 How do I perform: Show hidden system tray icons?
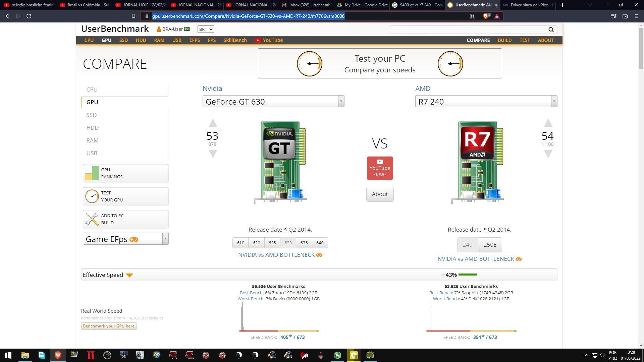(x=586, y=355)
